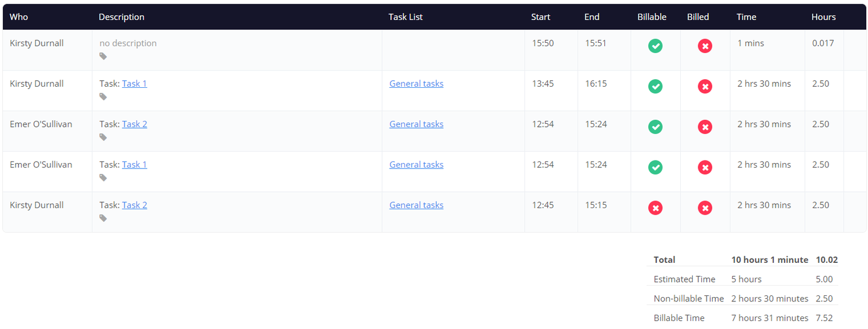Sort by the Hours column header
Image resolution: width=868 pixels, height=329 pixels.
pos(823,17)
